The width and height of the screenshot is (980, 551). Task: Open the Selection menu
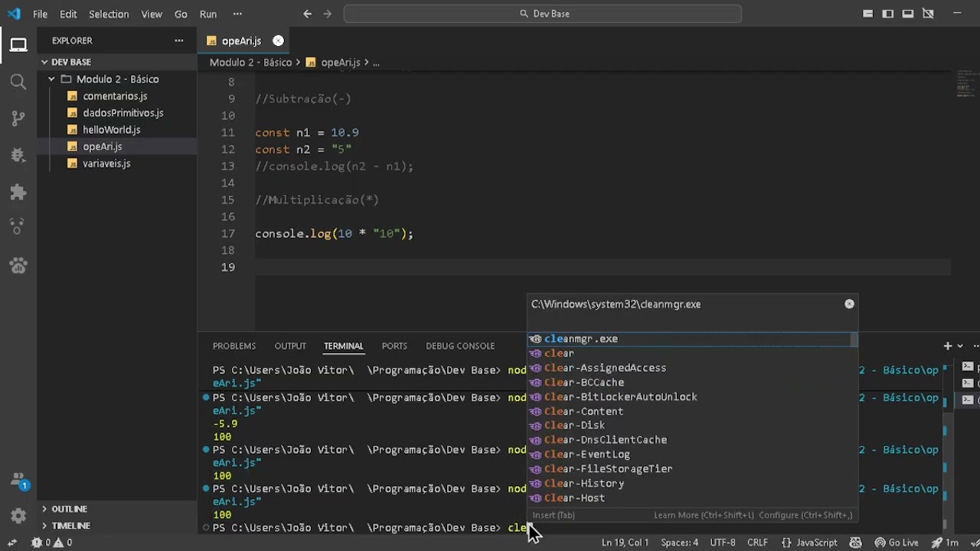coord(109,14)
